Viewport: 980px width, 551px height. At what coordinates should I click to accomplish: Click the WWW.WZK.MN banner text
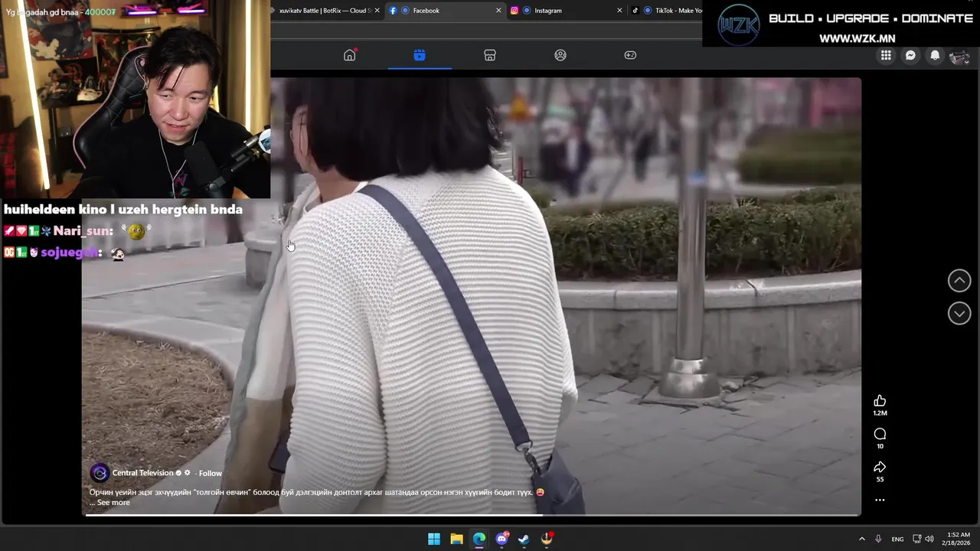(857, 38)
